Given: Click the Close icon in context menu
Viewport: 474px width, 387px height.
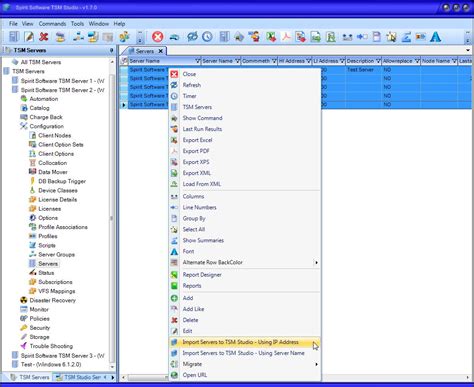Looking at the screenshot, I should 174,74.
